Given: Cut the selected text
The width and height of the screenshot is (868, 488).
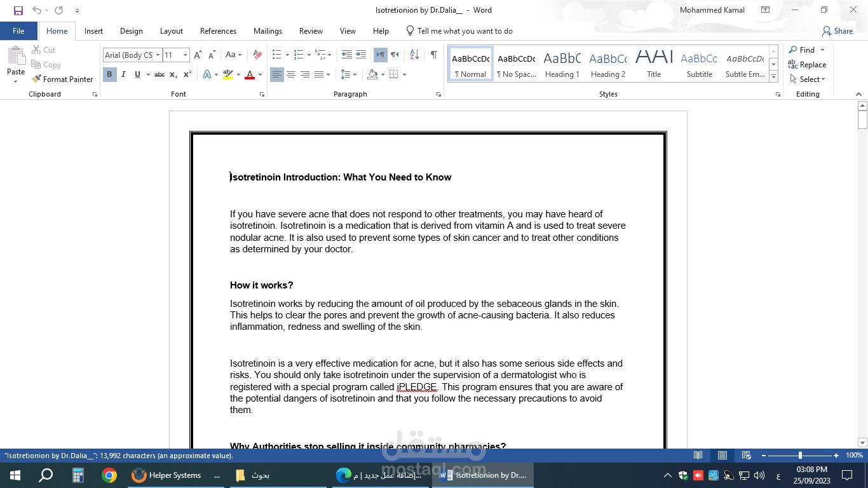Looking at the screenshot, I should point(43,50).
